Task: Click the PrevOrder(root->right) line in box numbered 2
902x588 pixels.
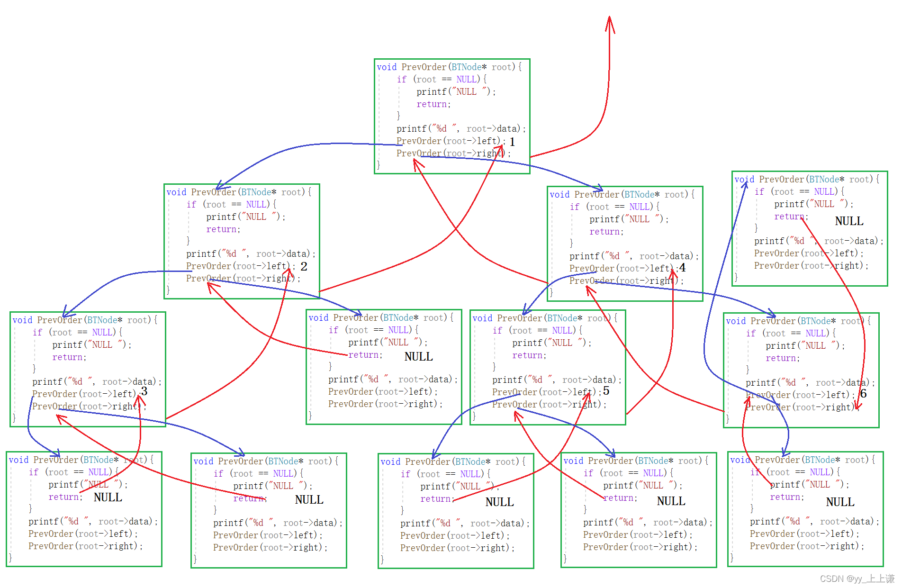Action: pyautogui.click(x=244, y=279)
